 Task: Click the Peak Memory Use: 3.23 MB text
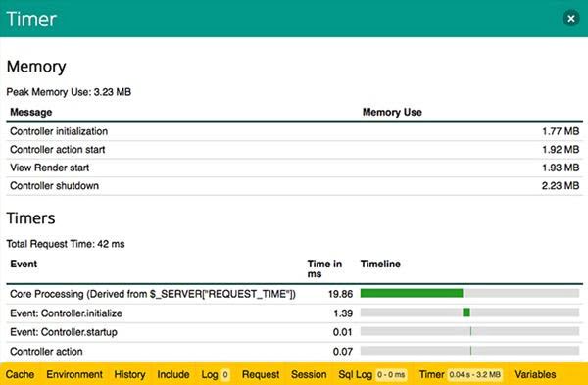pyautogui.click(x=69, y=92)
